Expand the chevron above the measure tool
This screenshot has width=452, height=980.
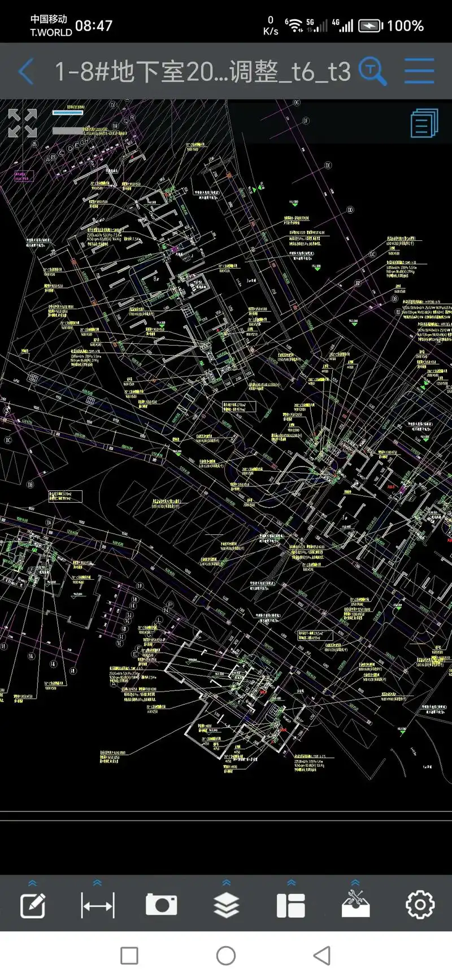(97, 883)
